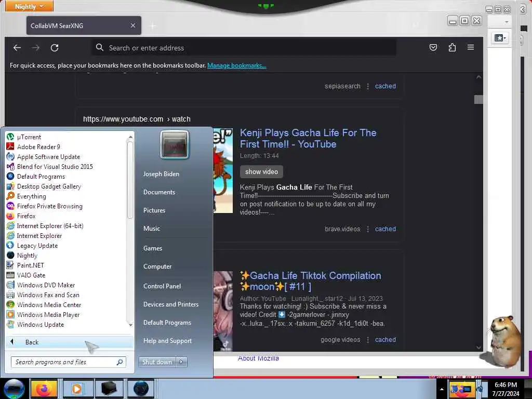This screenshot has width=532, height=399.
Task: Open Documents from Start menu
Action: coord(159,192)
